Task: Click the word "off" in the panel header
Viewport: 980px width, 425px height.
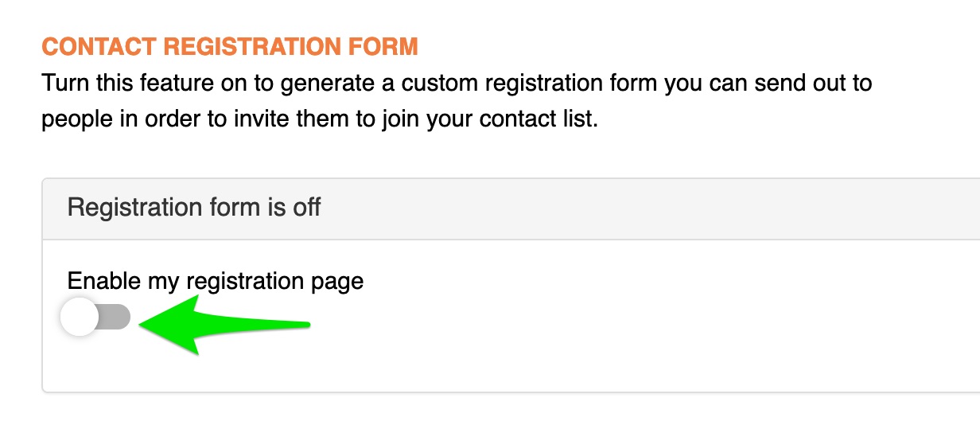Action: coord(306,208)
